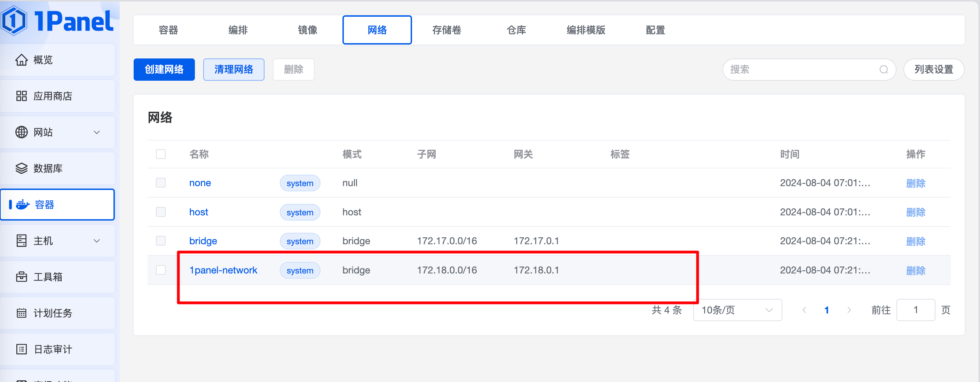The width and height of the screenshot is (980, 382).
Task: Open 计划任务 in the sidebar
Action: click(57, 313)
